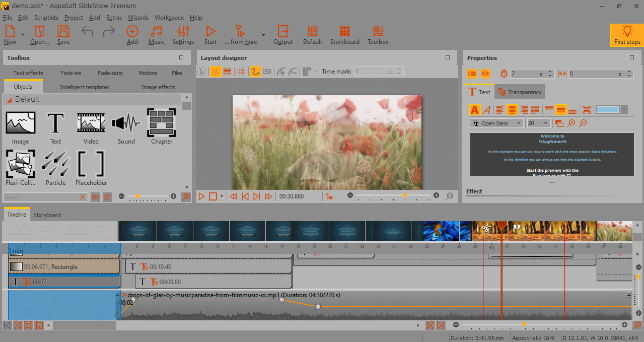The height and width of the screenshot is (342, 644).
Task: Start the slideshow with Start button
Action: (x=210, y=35)
